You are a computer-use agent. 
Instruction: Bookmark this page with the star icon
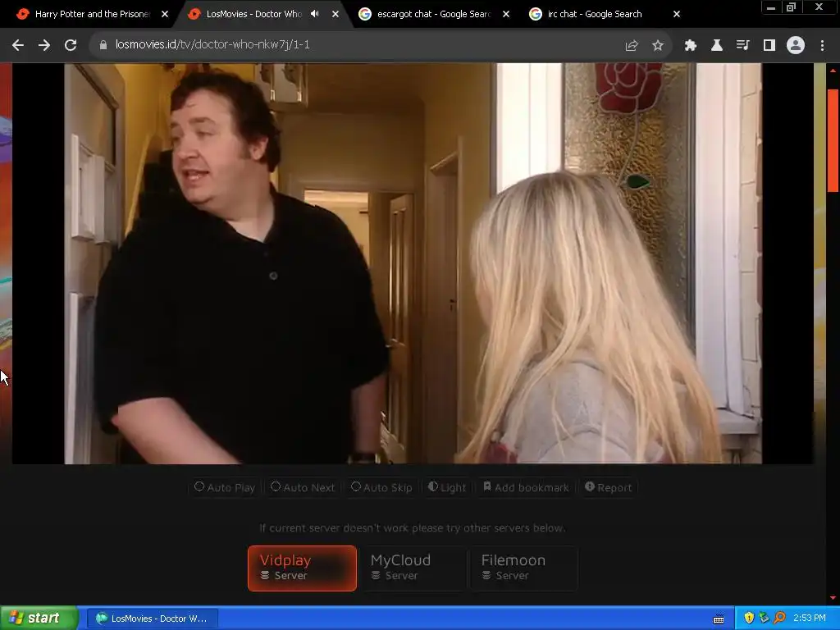658,46
